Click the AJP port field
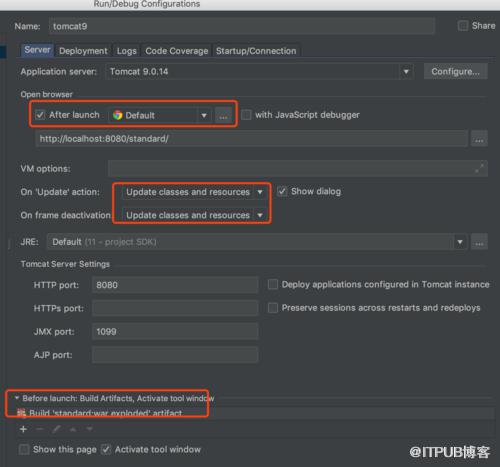 (175, 355)
